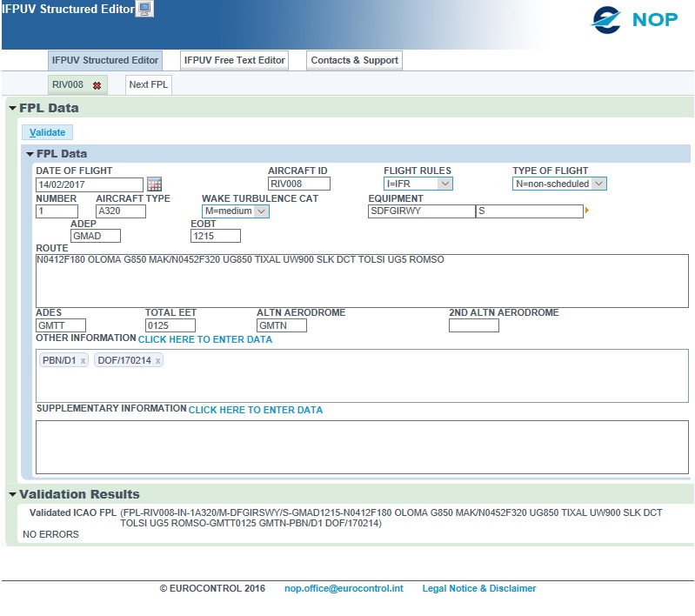Click the Supplementary Information text box
The height and width of the screenshot is (616, 695).
(x=362, y=447)
